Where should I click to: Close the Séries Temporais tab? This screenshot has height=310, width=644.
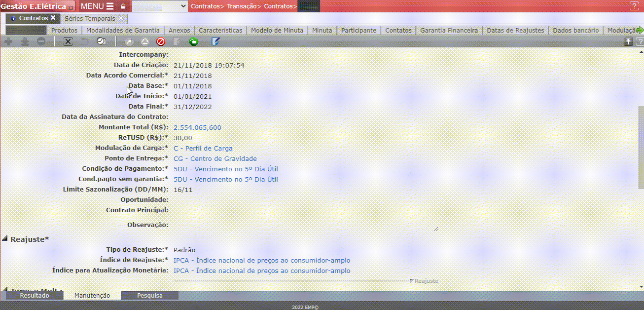(121, 18)
